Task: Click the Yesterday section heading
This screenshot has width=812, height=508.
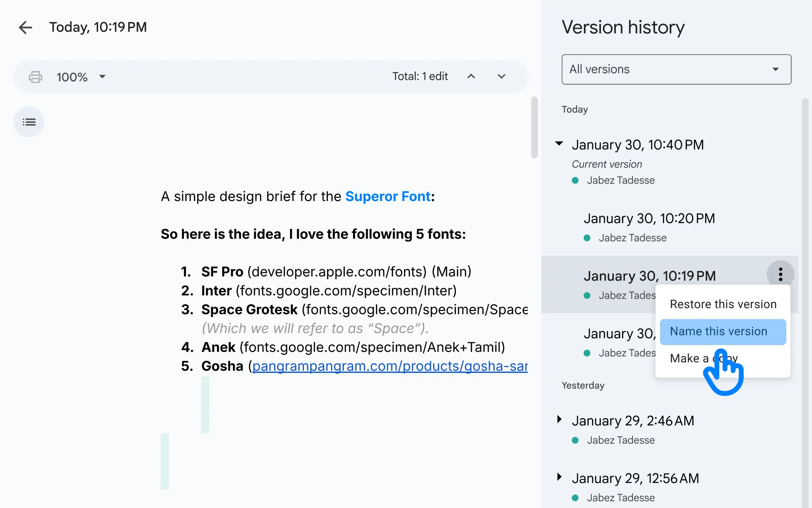Action: pos(583,385)
